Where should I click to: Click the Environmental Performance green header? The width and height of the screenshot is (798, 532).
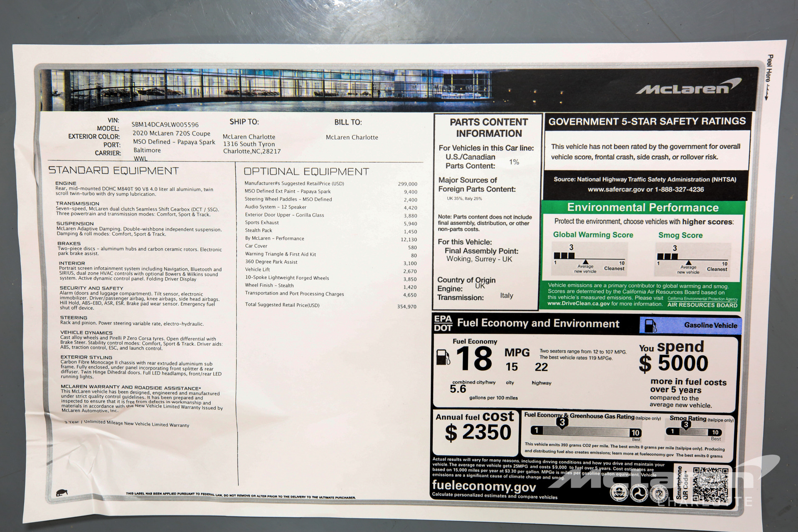coord(643,207)
